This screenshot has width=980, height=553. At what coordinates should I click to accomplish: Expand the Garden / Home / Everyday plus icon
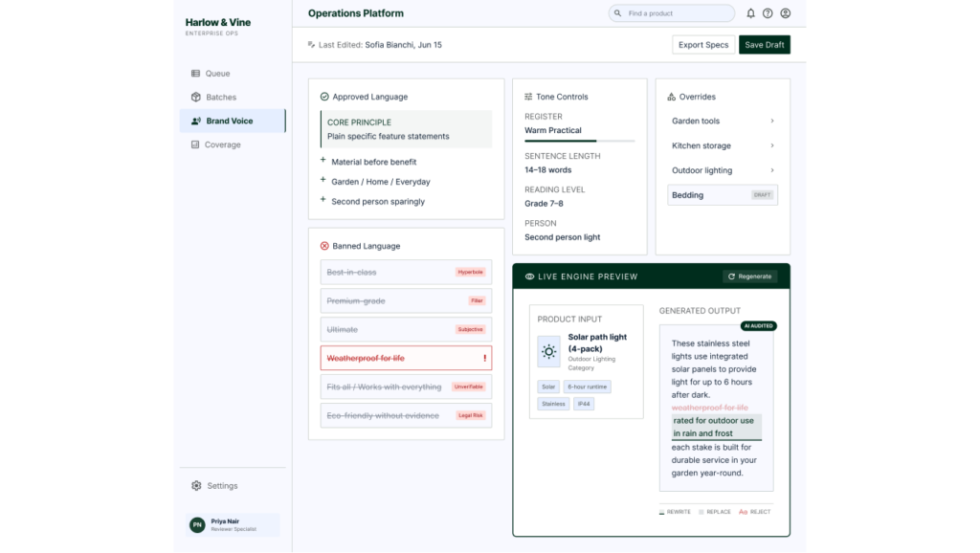coord(323,180)
